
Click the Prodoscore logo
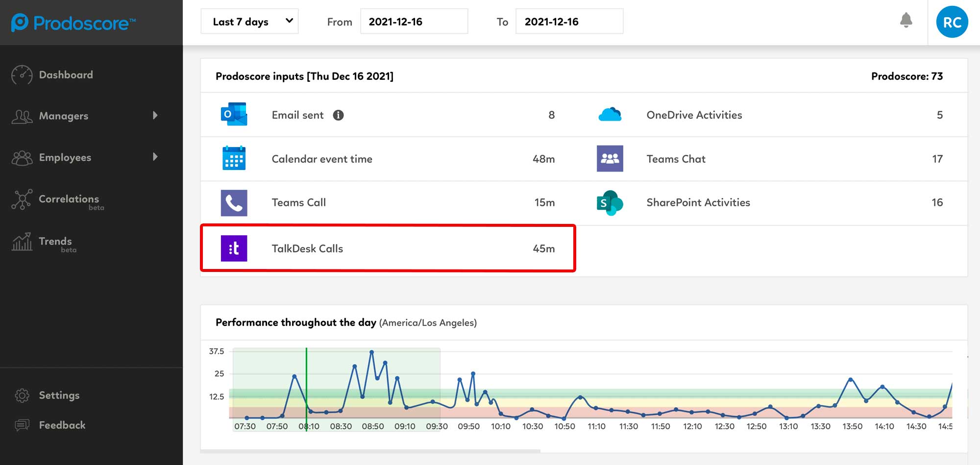(x=73, y=23)
